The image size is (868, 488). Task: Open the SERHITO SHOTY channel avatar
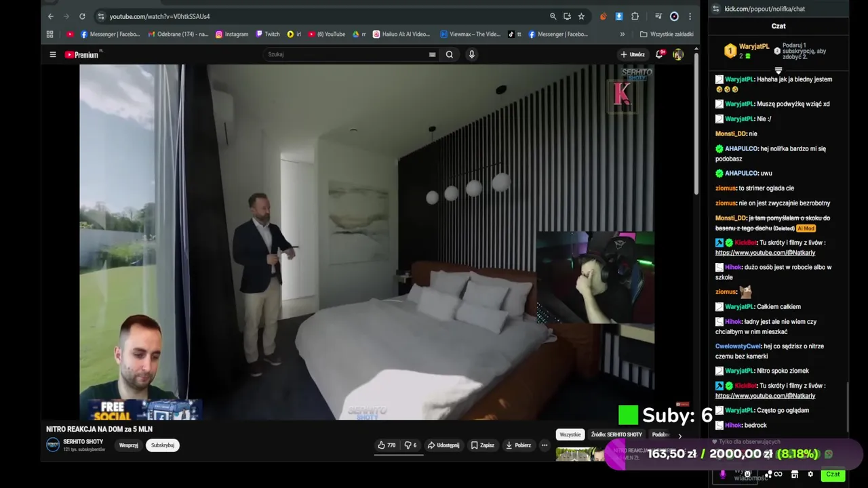[53, 445]
